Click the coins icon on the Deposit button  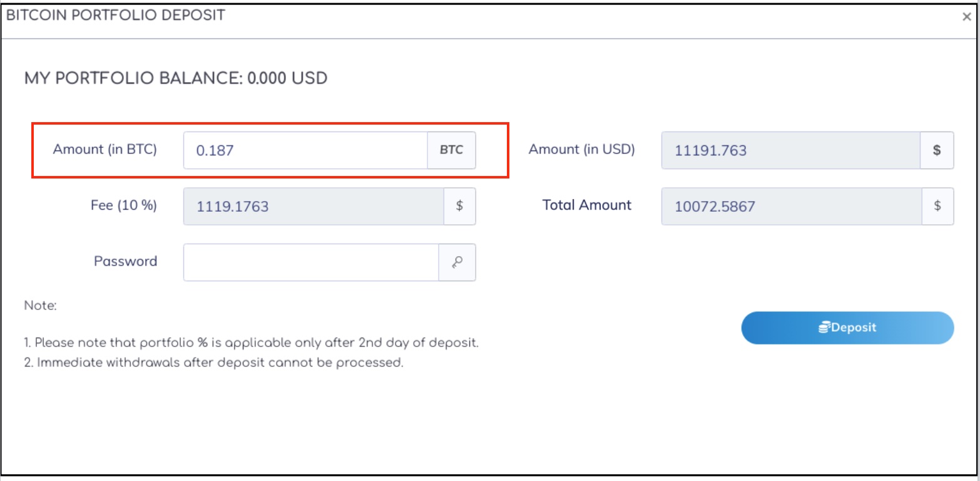(824, 328)
